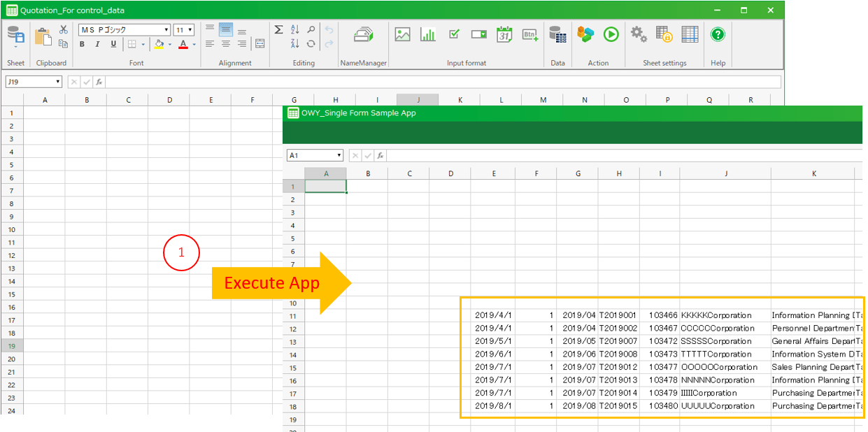
Task: Toggle Bold formatting
Action: point(82,44)
